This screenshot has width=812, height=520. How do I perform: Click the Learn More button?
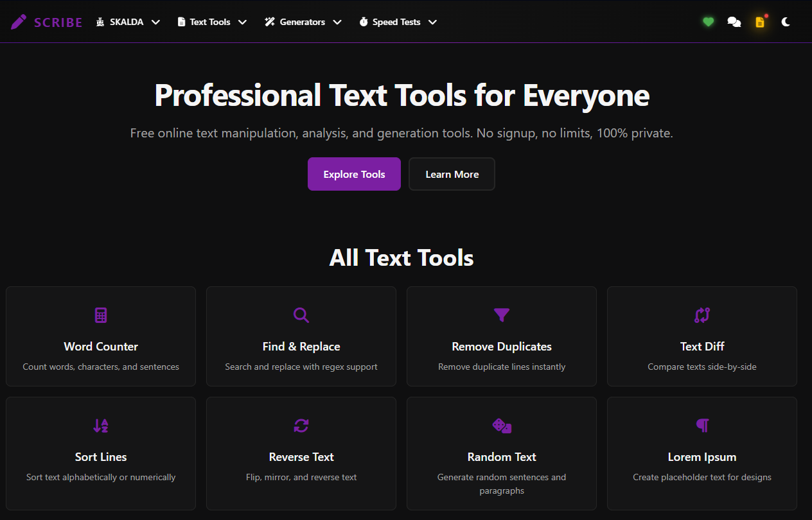pyautogui.click(x=452, y=173)
